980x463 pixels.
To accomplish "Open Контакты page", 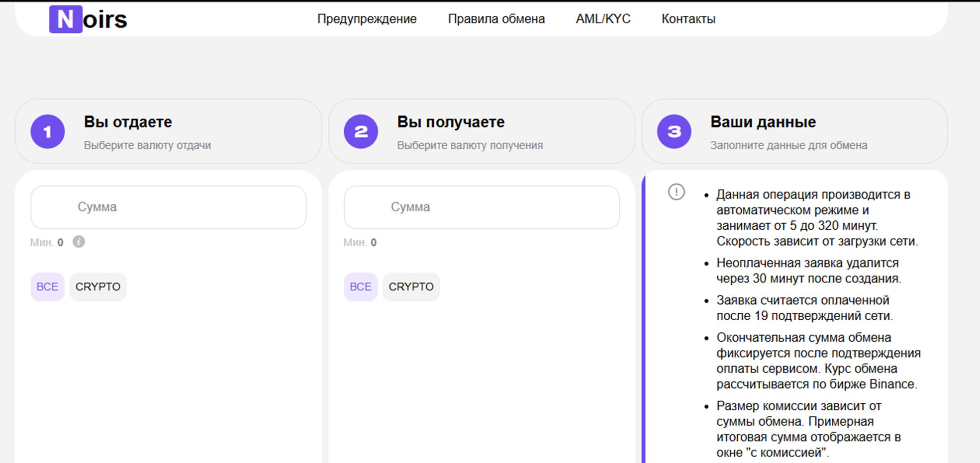I will 688,19.
